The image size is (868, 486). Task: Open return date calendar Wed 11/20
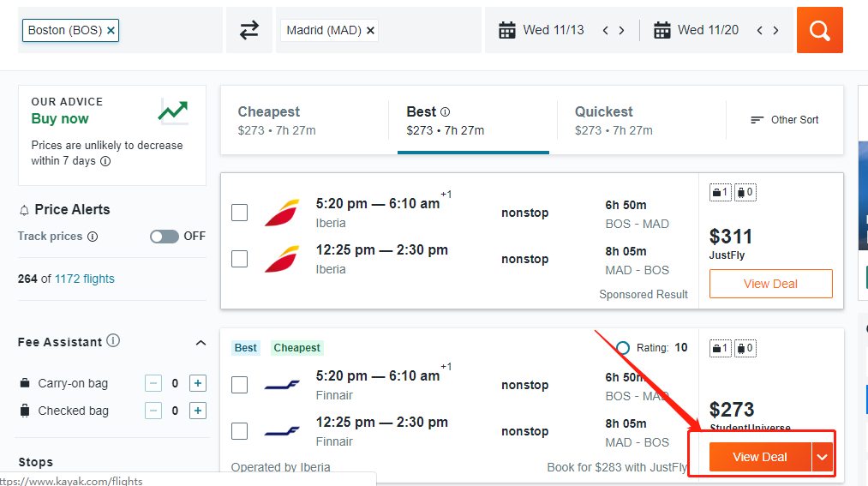(x=697, y=30)
